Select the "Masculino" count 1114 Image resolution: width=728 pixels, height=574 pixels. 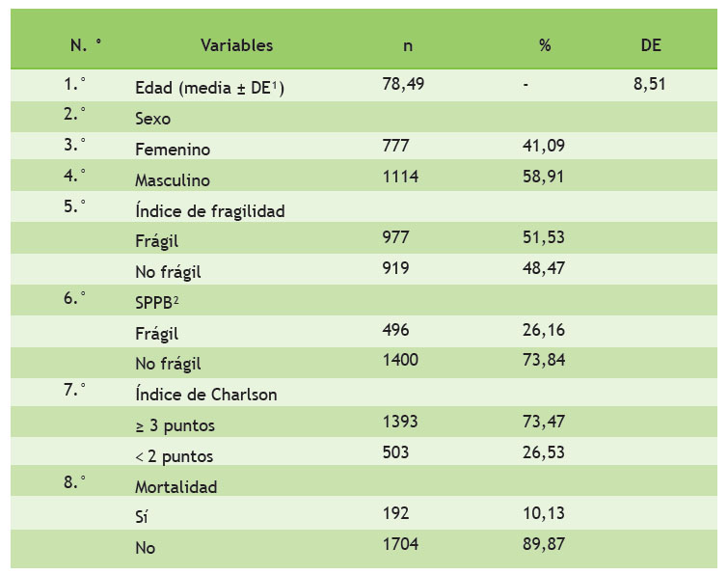pyautogui.click(x=401, y=177)
